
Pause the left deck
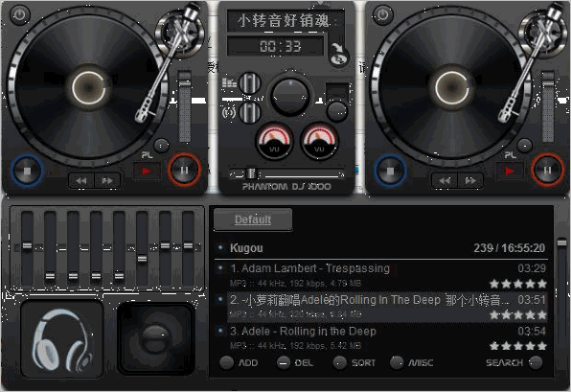184,170
